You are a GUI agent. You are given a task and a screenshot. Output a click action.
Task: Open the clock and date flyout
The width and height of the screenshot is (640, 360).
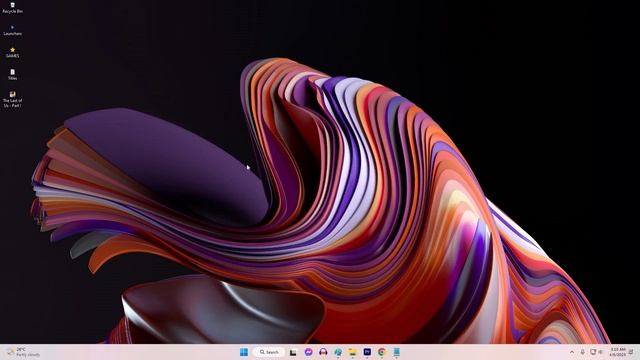click(x=618, y=352)
